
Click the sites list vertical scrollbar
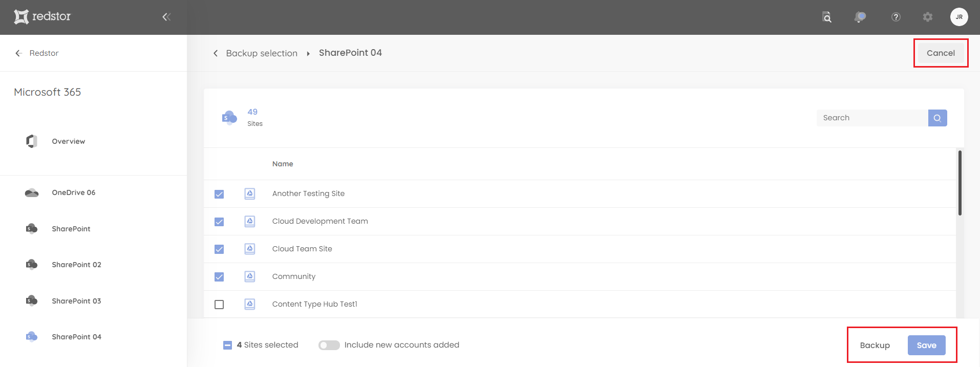pos(960,183)
